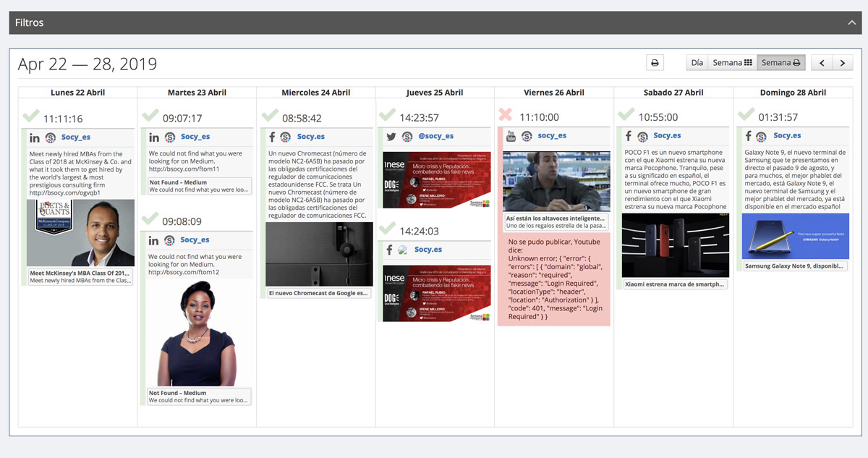This screenshot has height=458, width=868.
Task: Open the Socy_es link in the Monday post
Action: pos(76,137)
